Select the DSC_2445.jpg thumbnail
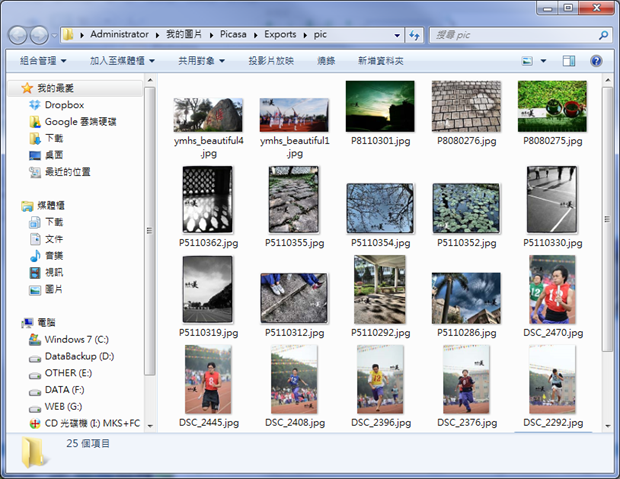The image size is (620, 479). point(208,379)
